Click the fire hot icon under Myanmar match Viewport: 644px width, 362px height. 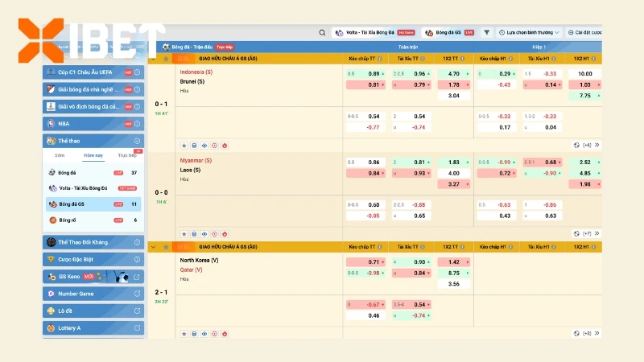[225, 234]
